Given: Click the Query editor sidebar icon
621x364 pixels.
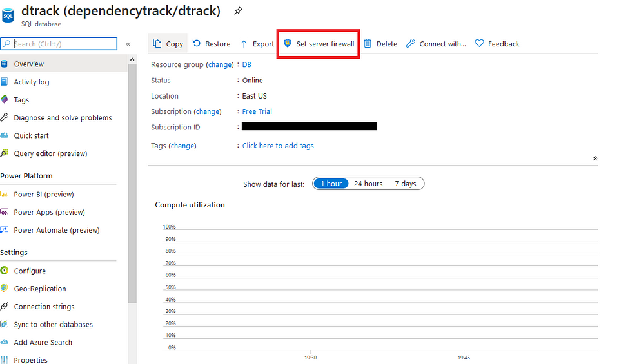Looking at the screenshot, I should (x=4, y=153).
